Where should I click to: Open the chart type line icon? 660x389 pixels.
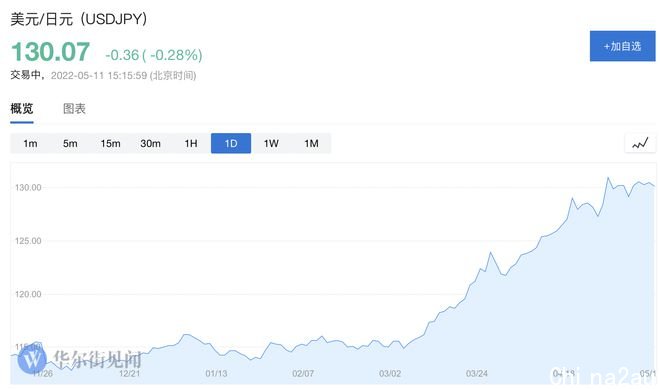pos(640,143)
